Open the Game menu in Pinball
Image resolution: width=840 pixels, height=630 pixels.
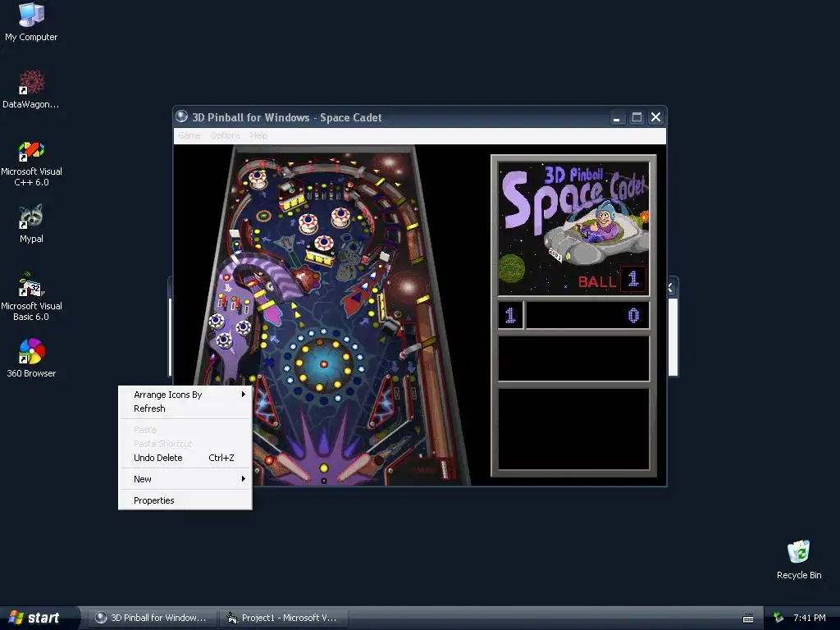[189, 135]
